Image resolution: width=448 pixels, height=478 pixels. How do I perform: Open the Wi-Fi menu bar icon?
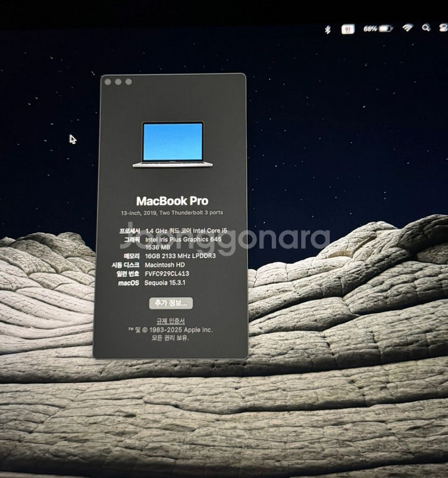point(407,28)
